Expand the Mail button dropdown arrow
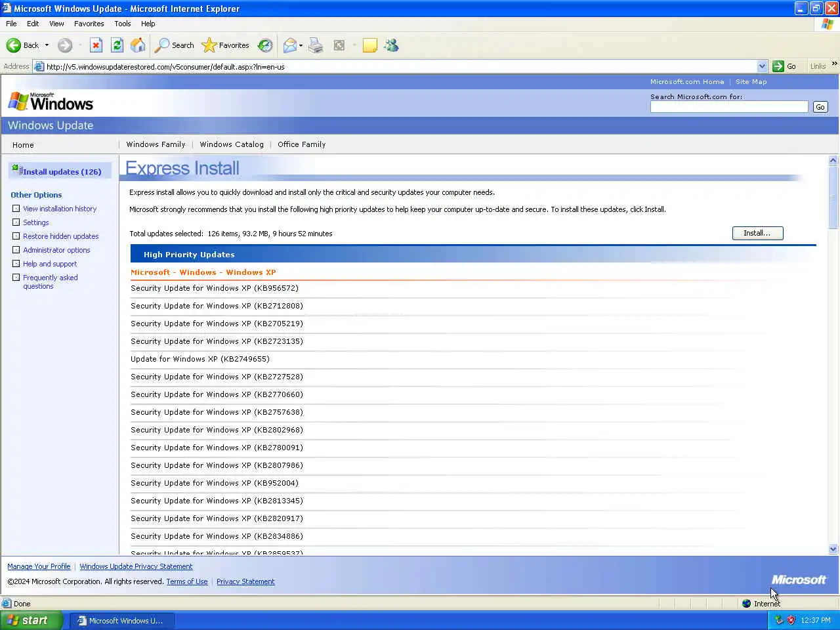 pyautogui.click(x=301, y=45)
